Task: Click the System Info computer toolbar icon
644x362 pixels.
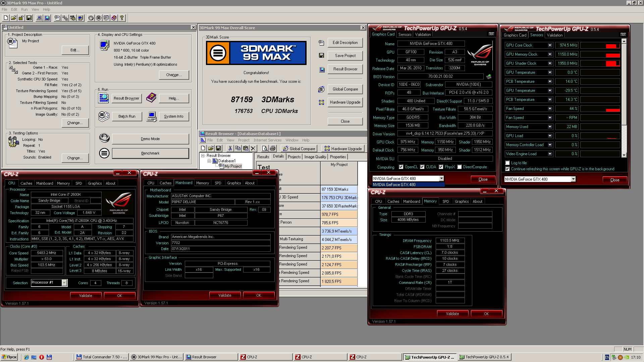Action: click(39, 18)
